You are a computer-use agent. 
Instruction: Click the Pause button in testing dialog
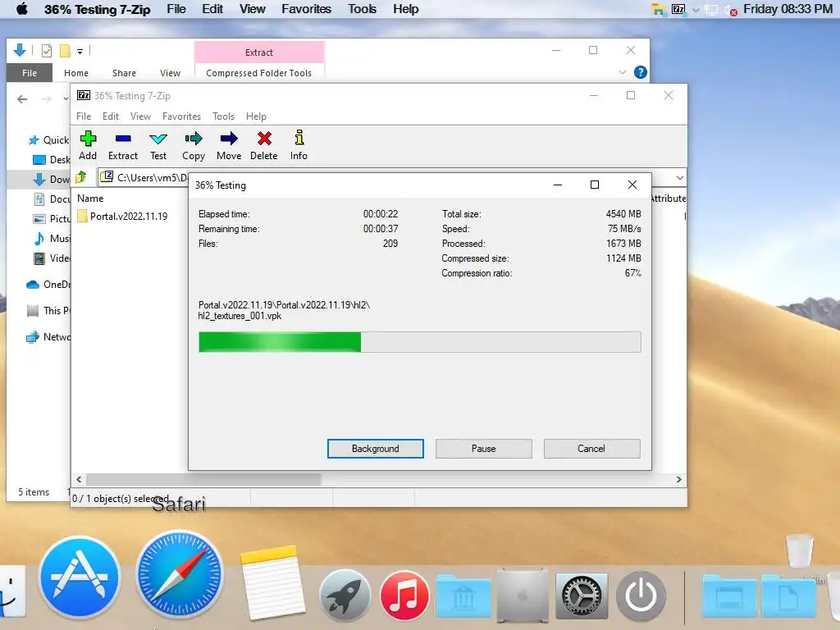483,449
